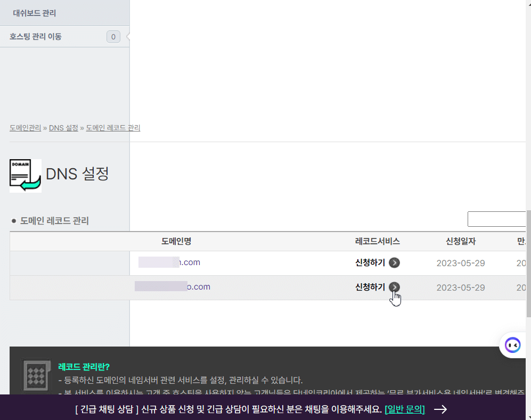Click the bullet icon before 도메인 레코드 관리 heading
Viewport: 531px width, 420px height.
pyautogui.click(x=14, y=220)
